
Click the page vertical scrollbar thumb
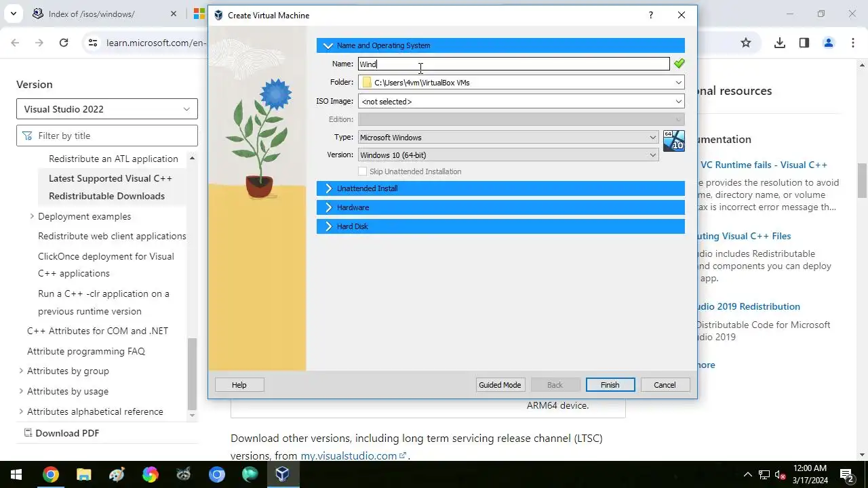tap(863, 180)
